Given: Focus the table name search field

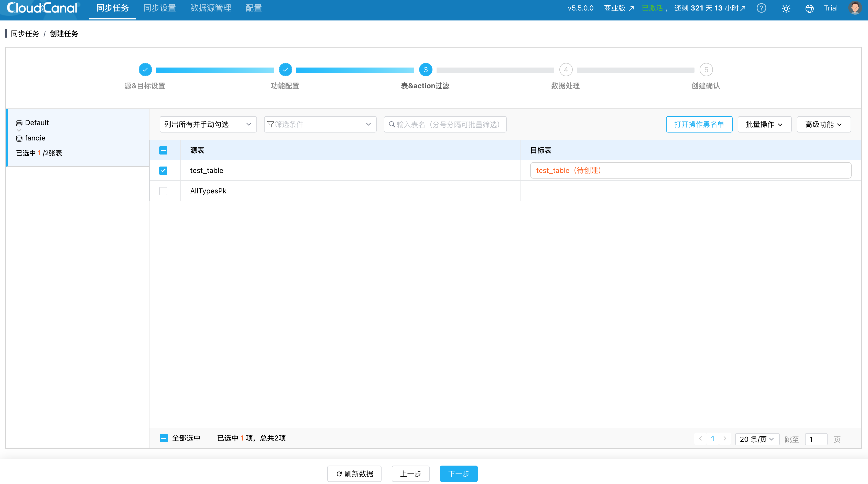Looking at the screenshot, I should [448, 124].
